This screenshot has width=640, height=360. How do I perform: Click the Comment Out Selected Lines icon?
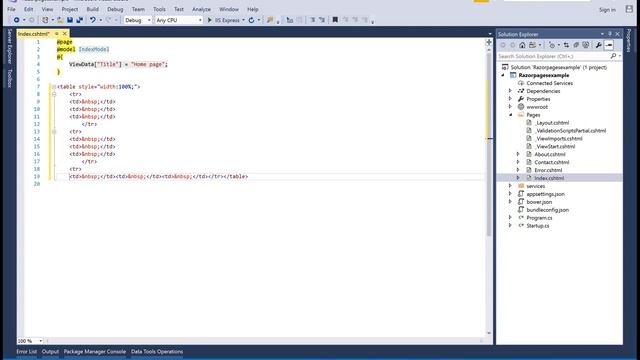[313, 20]
